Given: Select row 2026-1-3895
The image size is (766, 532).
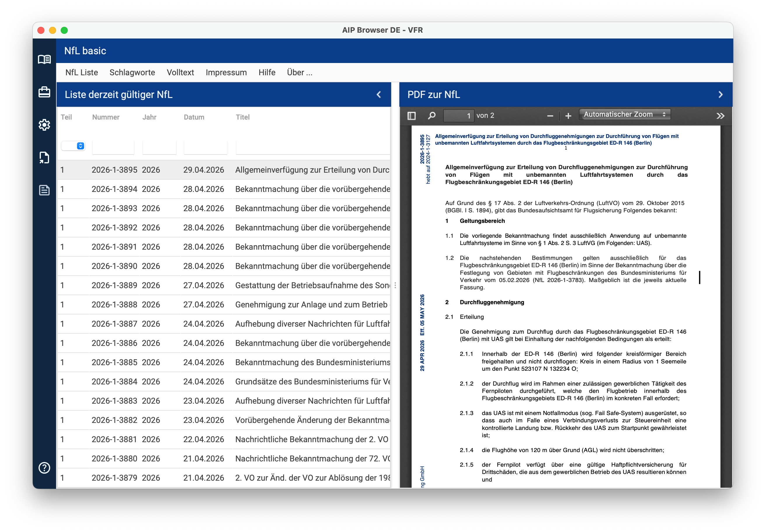Looking at the screenshot, I should (x=224, y=170).
